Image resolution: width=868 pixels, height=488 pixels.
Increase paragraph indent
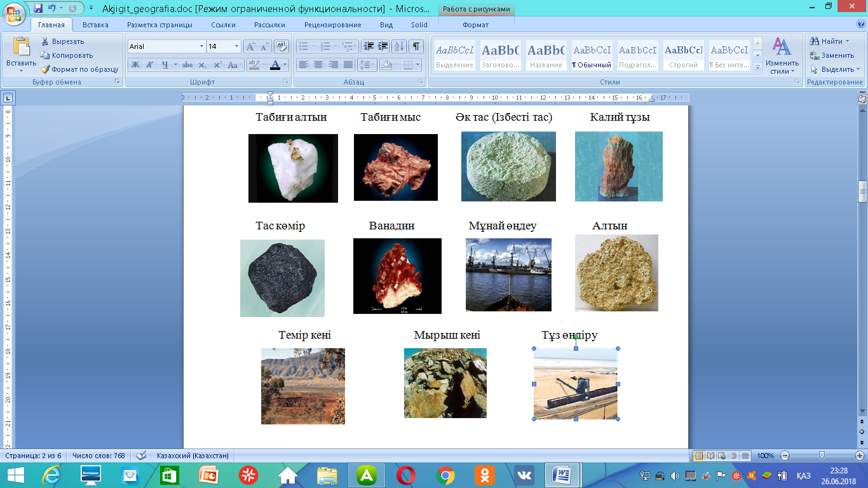tap(383, 46)
